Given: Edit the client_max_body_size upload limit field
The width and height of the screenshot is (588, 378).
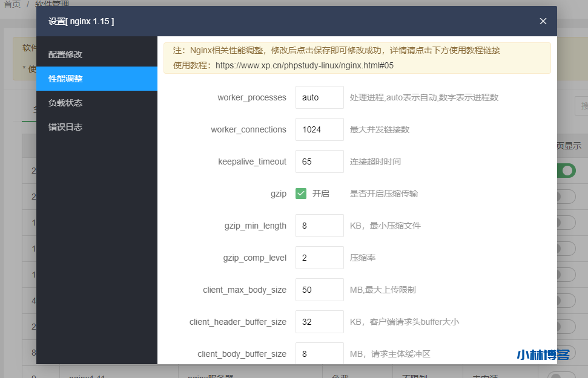Looking at the screenshot, I should (x=319, y=290).
